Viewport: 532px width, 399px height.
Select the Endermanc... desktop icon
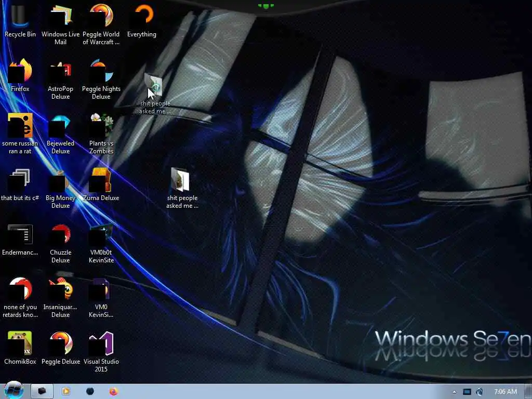pos(20,240)
